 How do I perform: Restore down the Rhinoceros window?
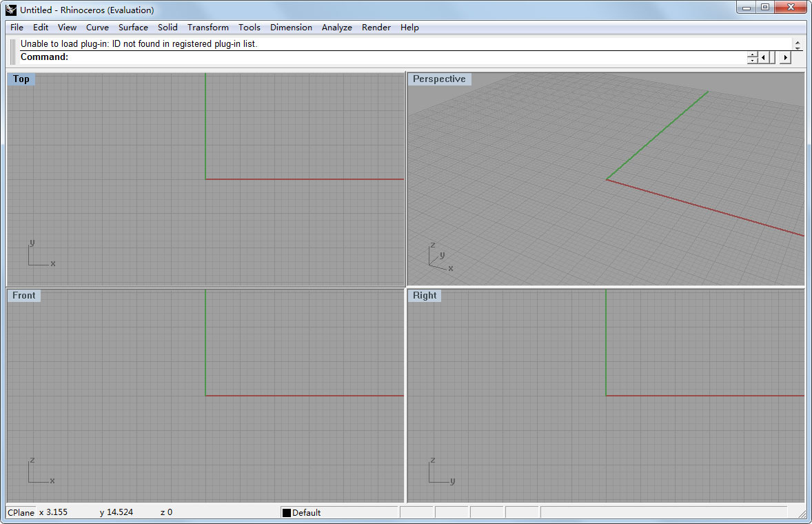765,8
